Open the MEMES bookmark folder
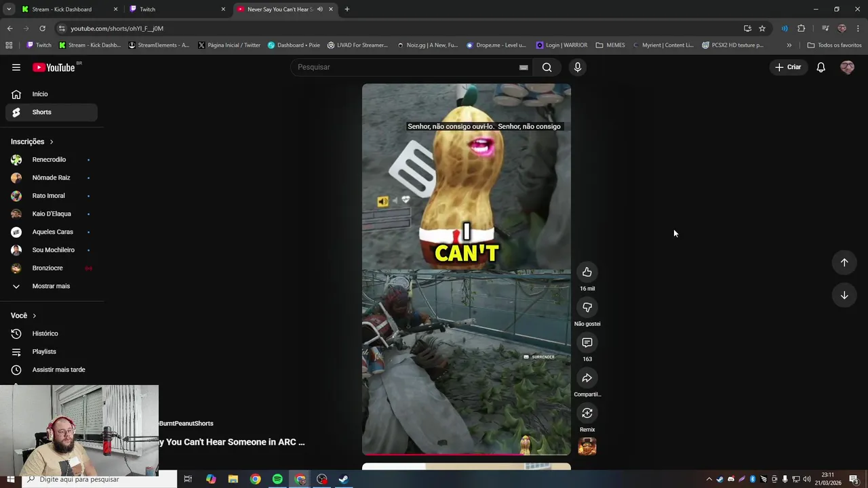Screen dimensions: 868x488 (x=610, y=45)
